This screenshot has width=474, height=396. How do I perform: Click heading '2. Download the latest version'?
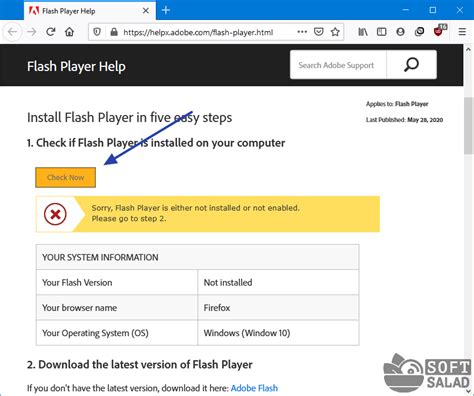pyautogui.click(x=140, y=364)
